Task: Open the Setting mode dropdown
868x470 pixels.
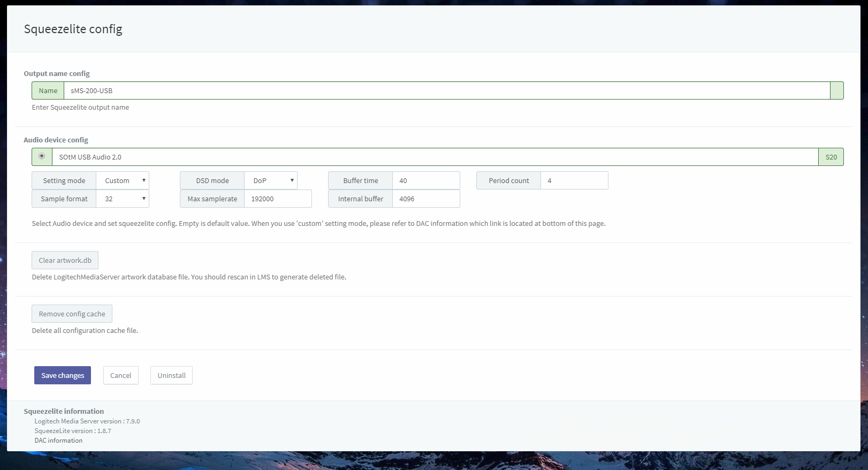Action: pos(123,181)
